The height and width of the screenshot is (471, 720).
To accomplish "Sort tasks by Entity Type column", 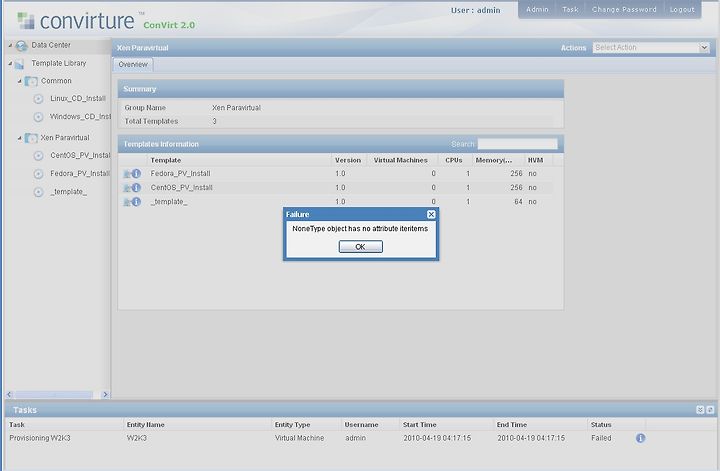I will click(306, 425).
